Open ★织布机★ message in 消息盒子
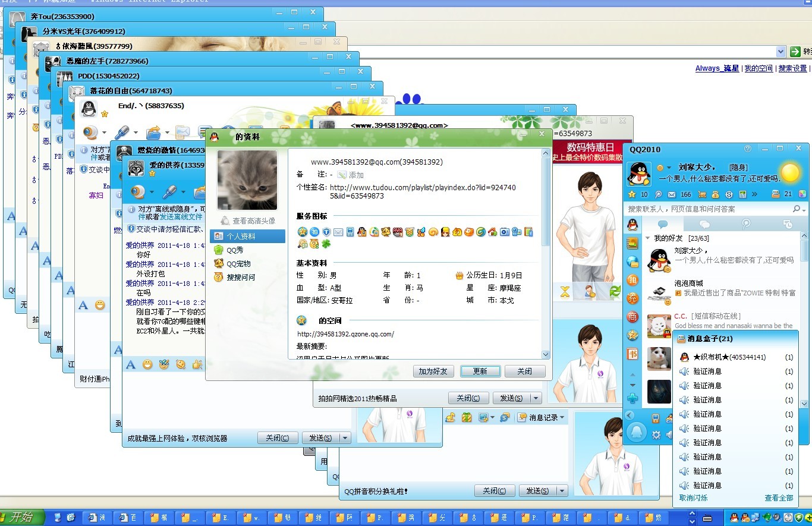The width and height of the screenshot is (812, 526). pos(736,357)
